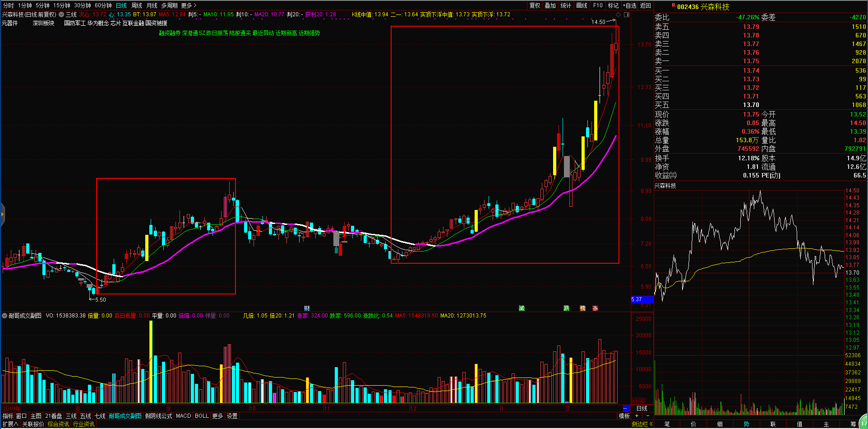Click the green circle badge at bottom right
This screenshot has width=868, height=429.
point(864,424)
